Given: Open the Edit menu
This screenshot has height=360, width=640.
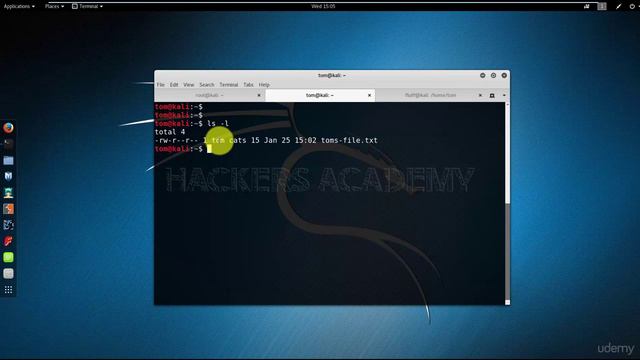Looking at the screenshot, I should click(174, 84).
